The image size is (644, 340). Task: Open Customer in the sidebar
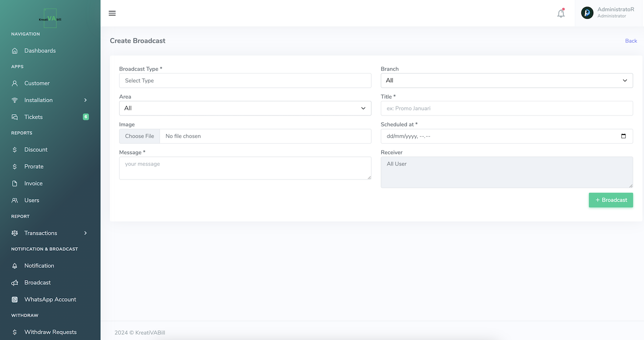click(37, 83)
